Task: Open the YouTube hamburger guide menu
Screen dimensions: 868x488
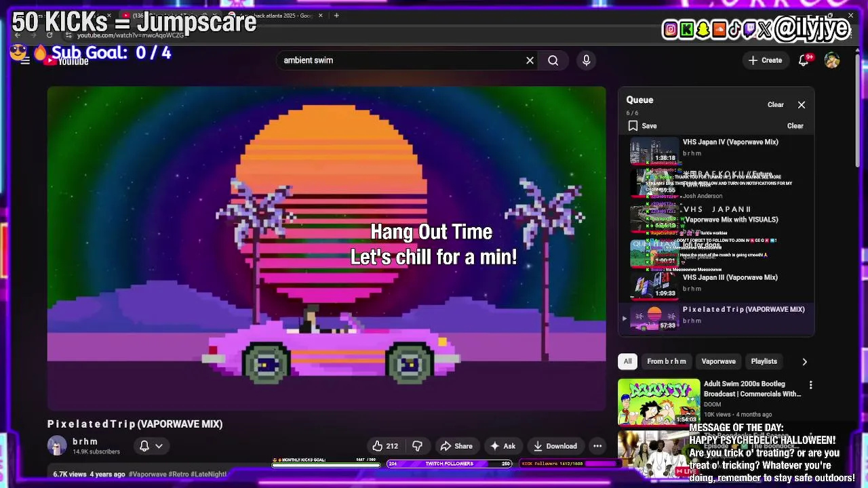Action: (25, 60)
